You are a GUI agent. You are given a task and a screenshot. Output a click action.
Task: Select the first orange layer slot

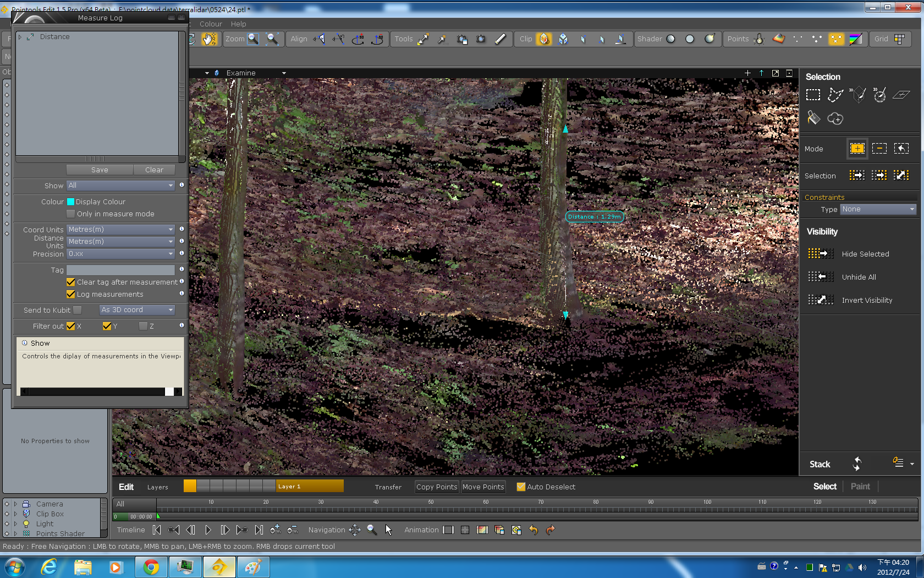point(190,486)
